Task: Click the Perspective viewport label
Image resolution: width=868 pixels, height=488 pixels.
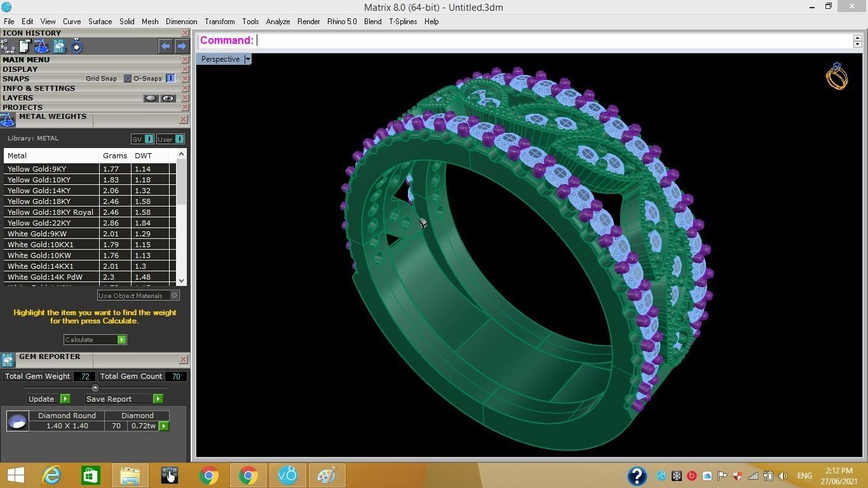Action: [220, 59]
